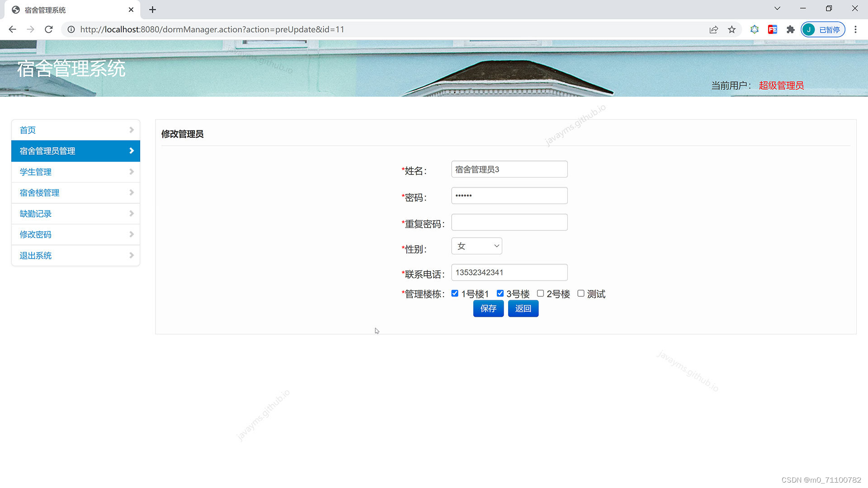Screen dimensions: 868x488
Task: Click the browser reload icon
Action: [49, 29]
